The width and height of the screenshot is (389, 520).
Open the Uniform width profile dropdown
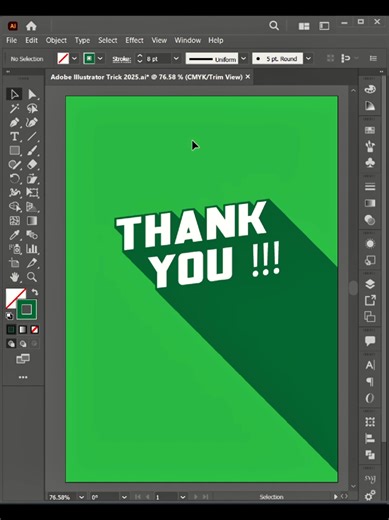point(244,59)
